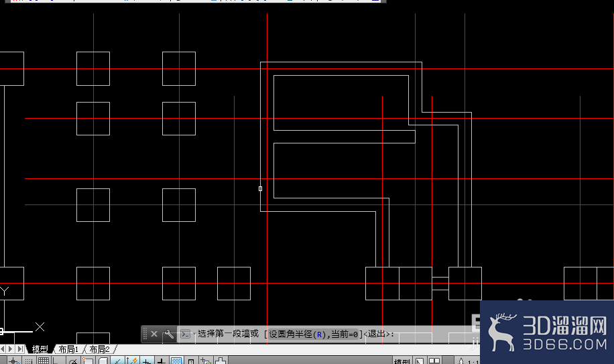Disable Dynamic UCS status icon
The height and width of the screenshot is (364, 614).
coord(132,361)
